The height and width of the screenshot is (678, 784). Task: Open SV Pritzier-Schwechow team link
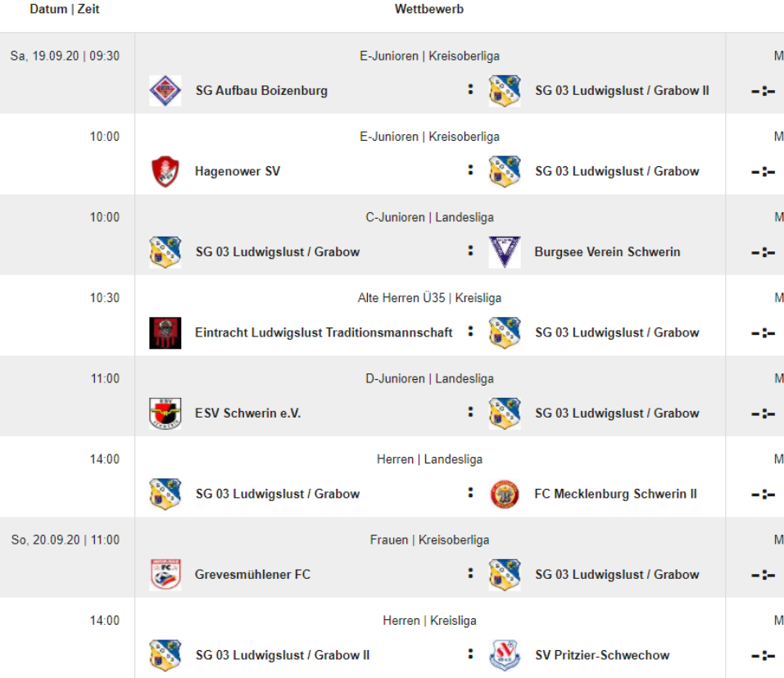(x=601, y=655)
